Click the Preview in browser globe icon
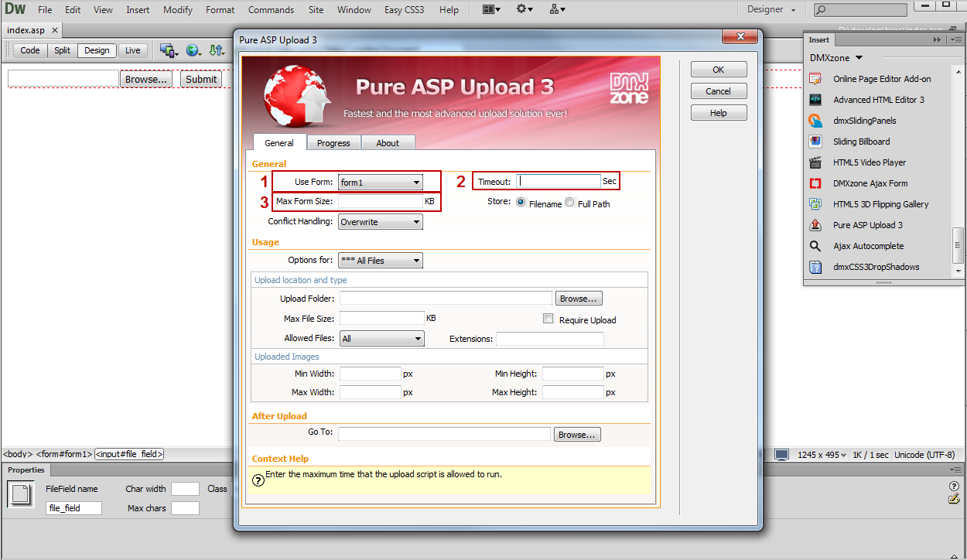967x560 pixels. 193,50
